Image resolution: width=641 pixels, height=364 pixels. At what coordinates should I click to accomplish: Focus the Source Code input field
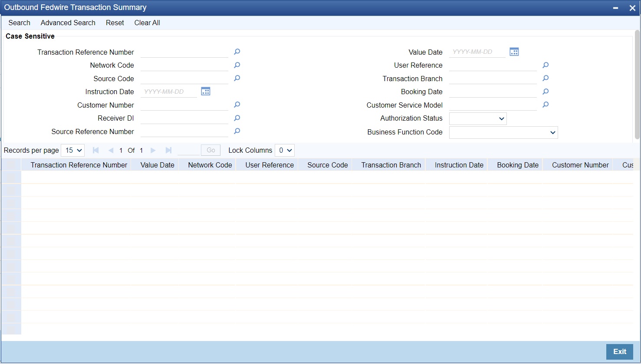184,79
